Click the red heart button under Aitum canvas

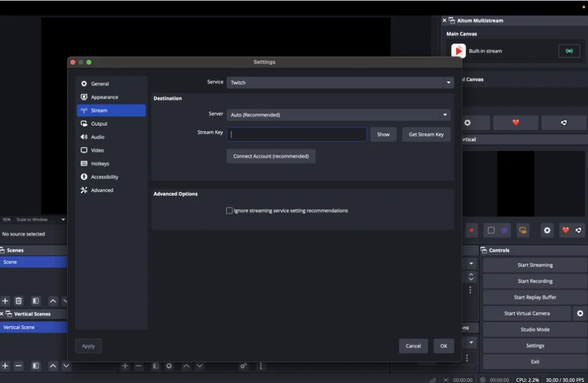click(x=515, y=123)
